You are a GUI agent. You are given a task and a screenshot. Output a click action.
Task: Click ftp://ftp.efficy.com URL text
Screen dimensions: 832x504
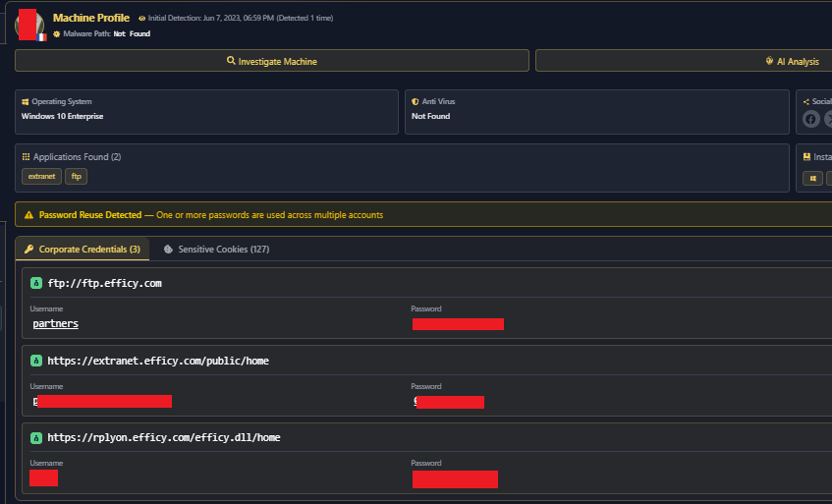(104, 283)
